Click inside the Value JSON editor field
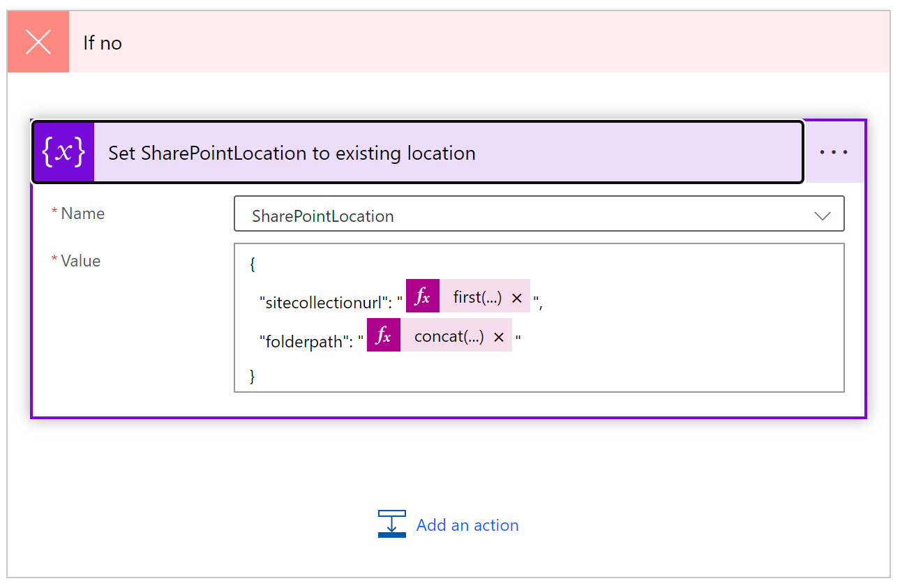This screenshot has width=900, height=588. (539, 318)
